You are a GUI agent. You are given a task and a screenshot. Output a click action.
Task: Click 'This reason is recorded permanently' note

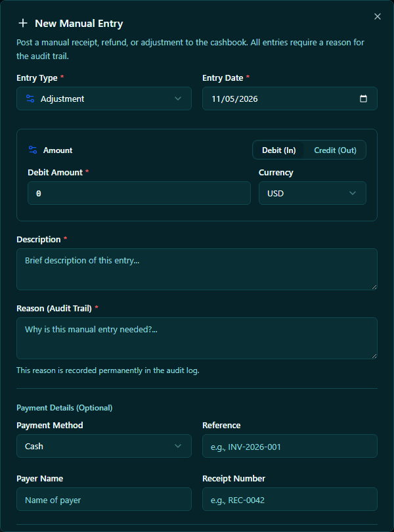[x=108, y=370]
